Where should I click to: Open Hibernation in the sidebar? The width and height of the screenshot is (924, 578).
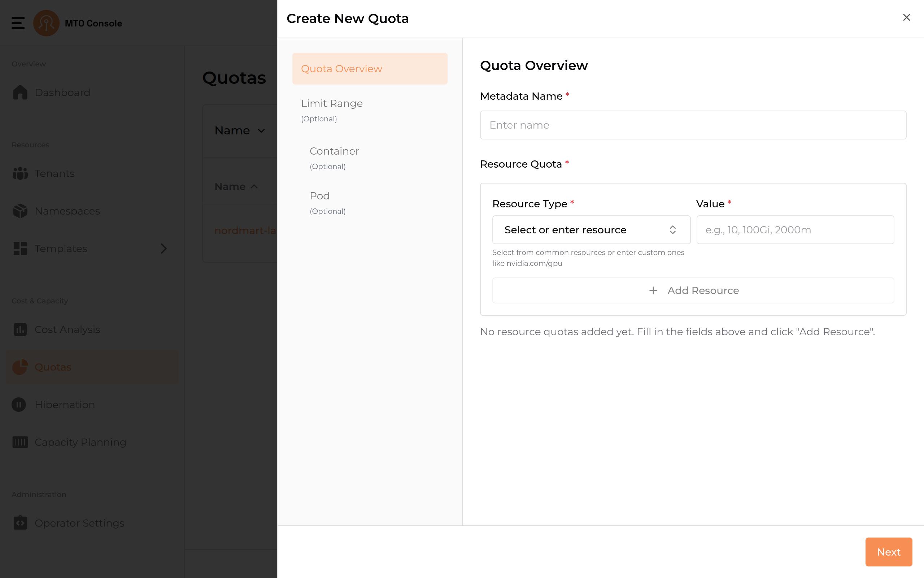pyautogui.click(x=92, y=405)
